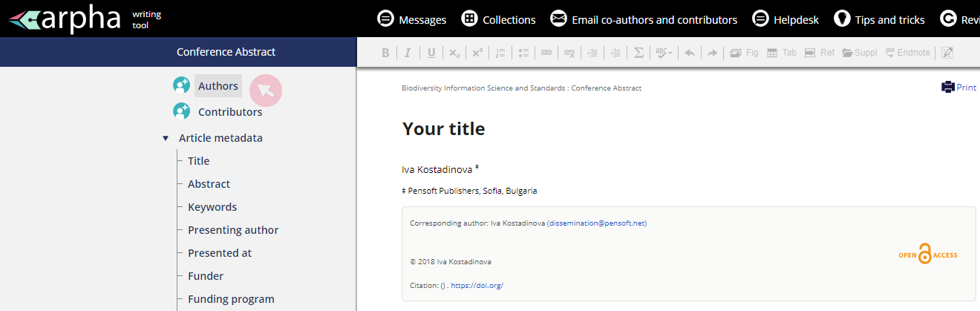The image size is (980, 311).
Task: Insert special symbol with sigma icon
Action: [x=638, y=53]
